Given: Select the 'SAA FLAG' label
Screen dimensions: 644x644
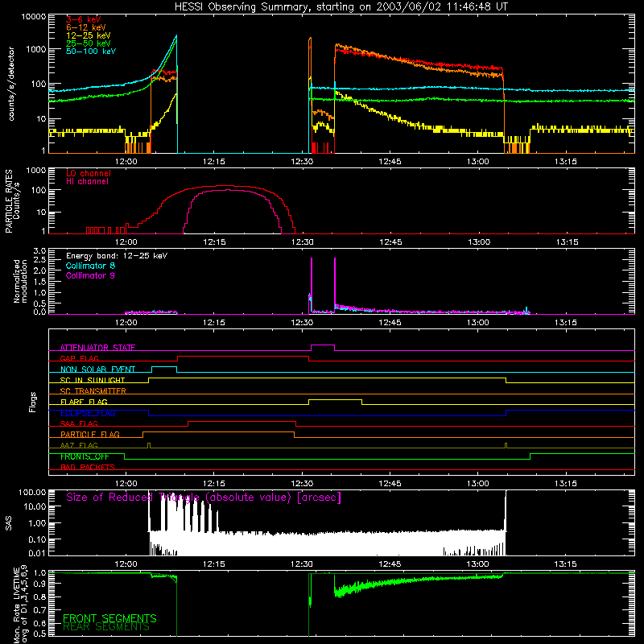Looking at the screenshot, I should (79, 423).
